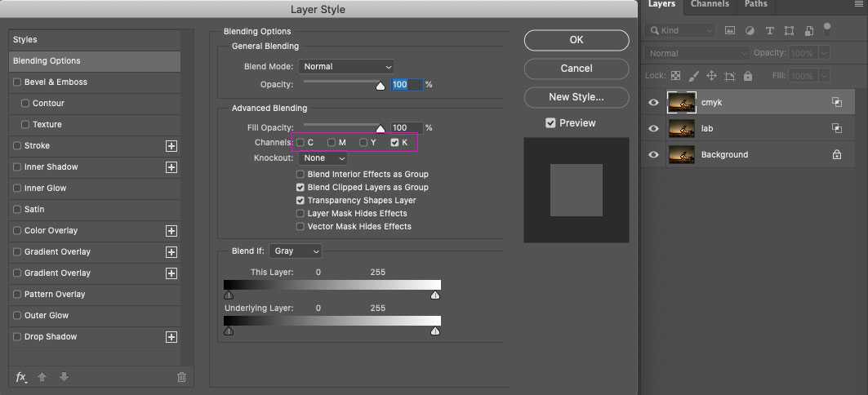The height and width of the screenshot is (395, 868).
Task: Click the lock position move icon
Action: [710, 76]
